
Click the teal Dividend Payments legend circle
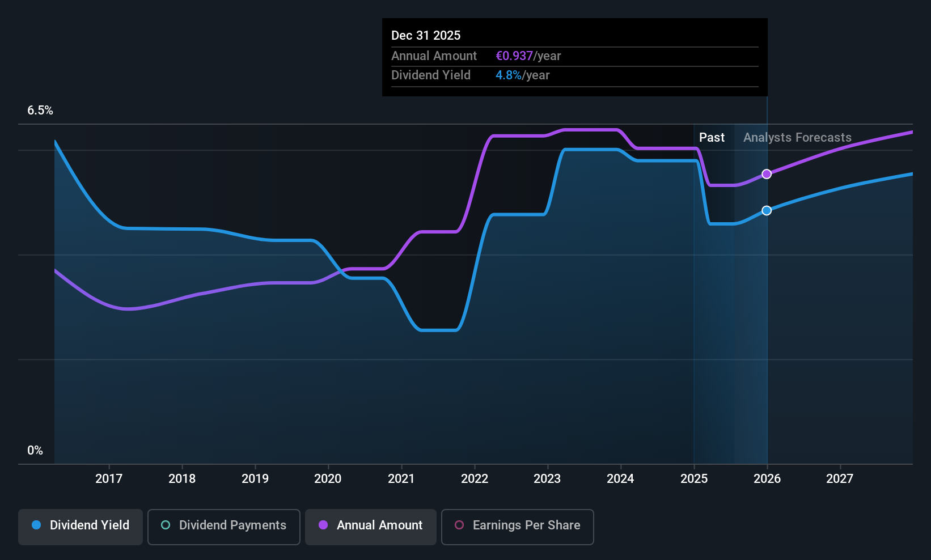point(166,525)
